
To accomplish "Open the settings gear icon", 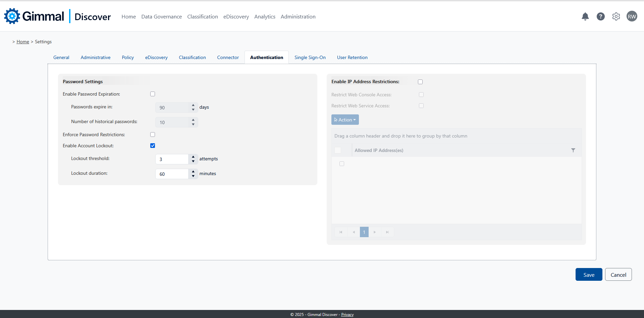I will point(616,16).
